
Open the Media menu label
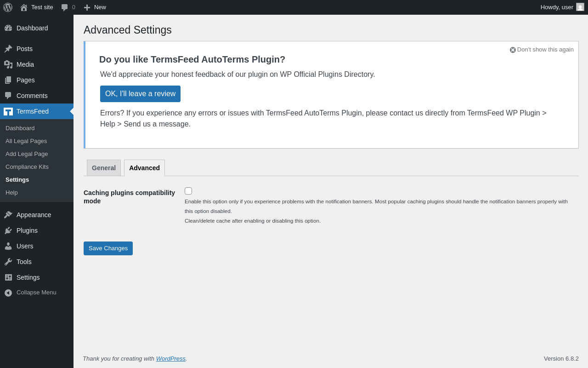(x=25, y=64)
